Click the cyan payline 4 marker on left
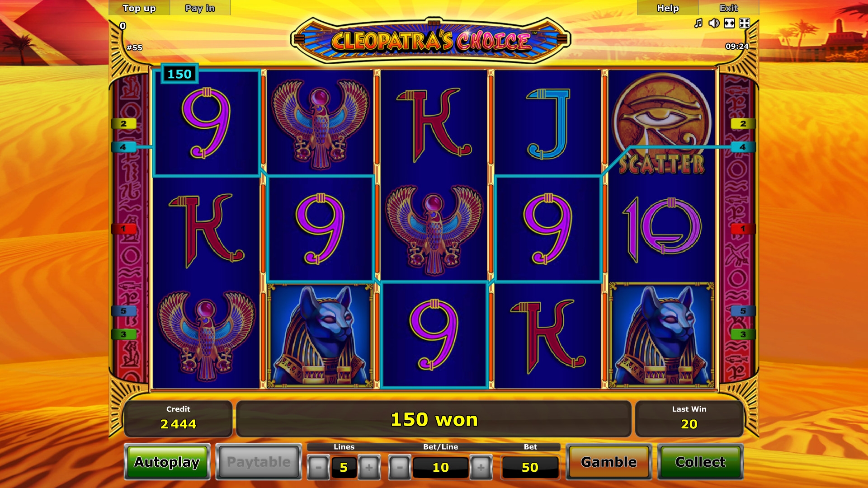This screenshot has width=868, height=488. (123, 147)
